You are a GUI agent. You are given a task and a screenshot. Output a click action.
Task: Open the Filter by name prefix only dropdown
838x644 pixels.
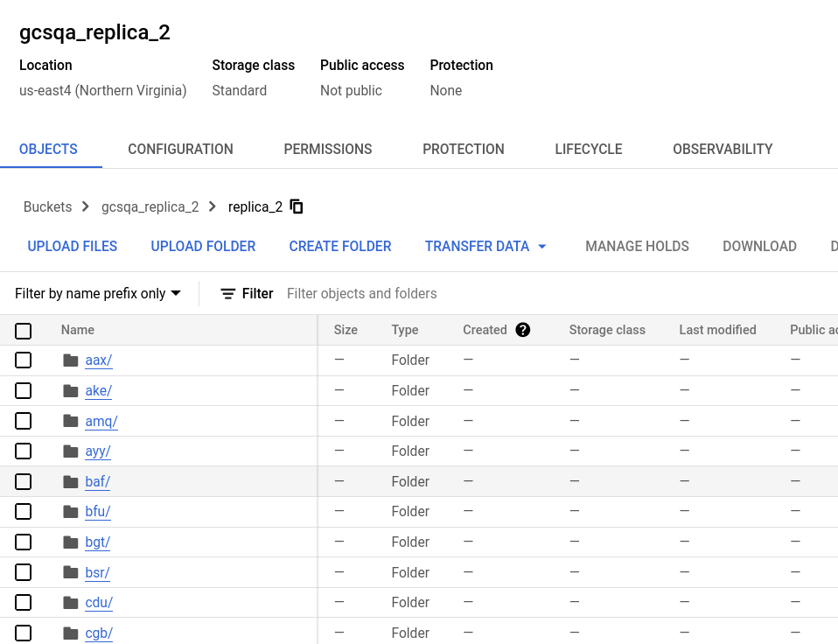98,293
